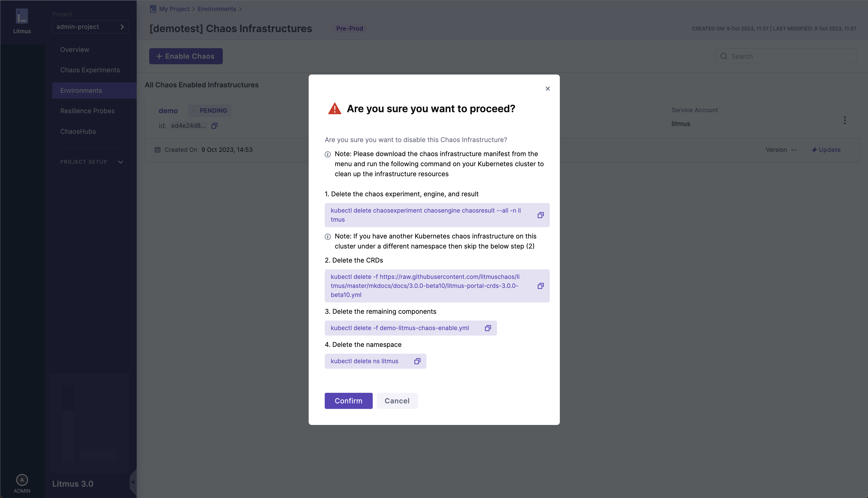Copy the kubectl delete chaosexperiment command
Image resolution: width=868 pixels, height=498 pixels.
point(540,215)
